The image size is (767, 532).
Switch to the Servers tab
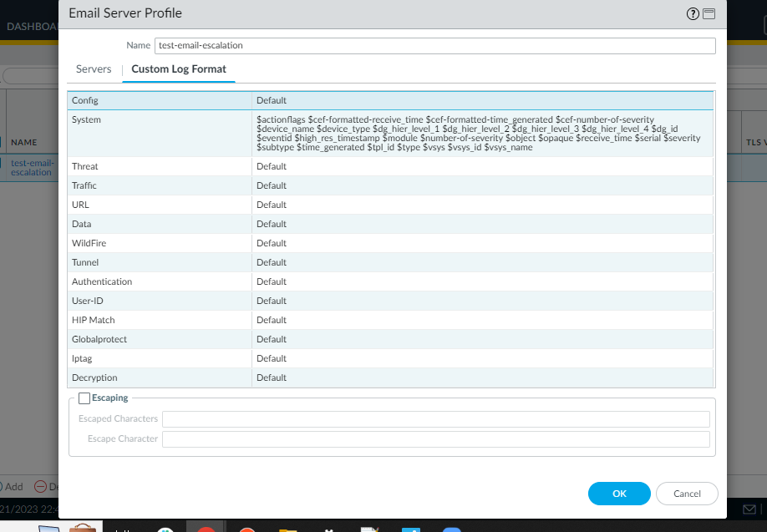click(x=94, y=69)
